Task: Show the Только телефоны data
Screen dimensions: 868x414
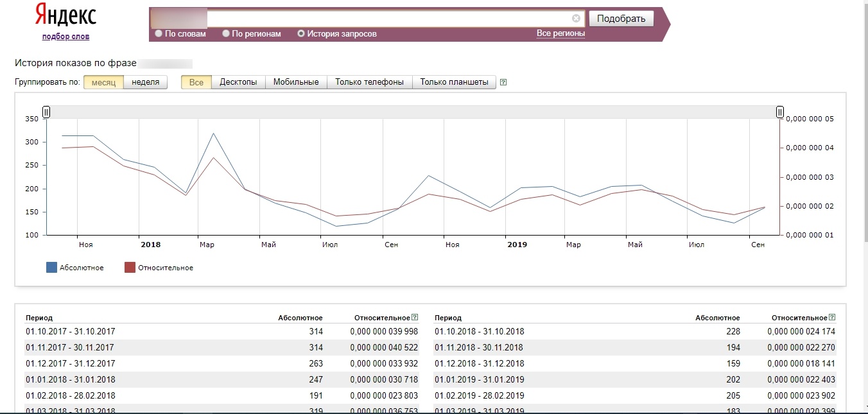Action: (369, 82)
